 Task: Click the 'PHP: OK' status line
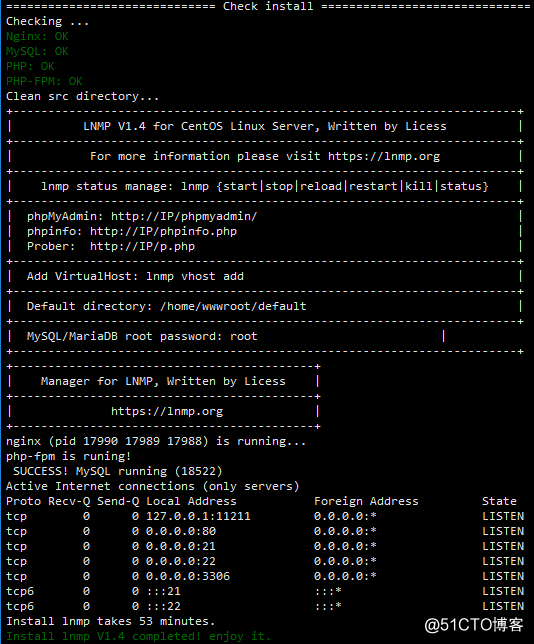(x=30, y=67)
